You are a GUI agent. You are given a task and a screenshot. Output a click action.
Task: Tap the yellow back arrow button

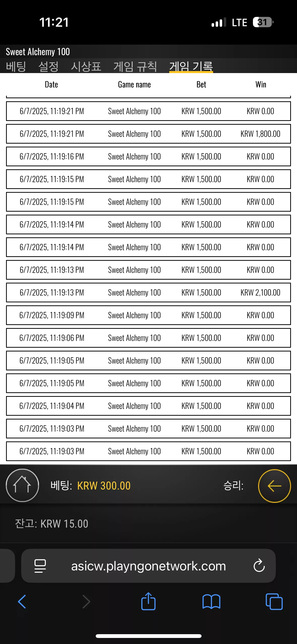pos(274,486)
